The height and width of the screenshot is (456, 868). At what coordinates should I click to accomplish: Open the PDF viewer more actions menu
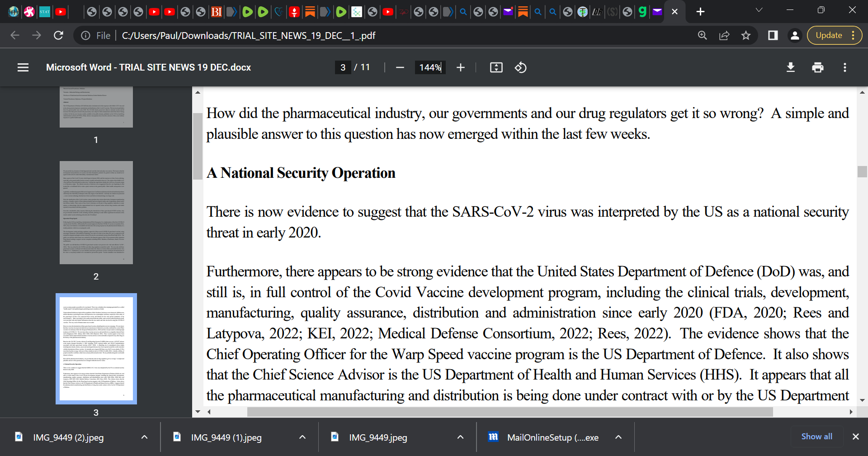[845, 67]
